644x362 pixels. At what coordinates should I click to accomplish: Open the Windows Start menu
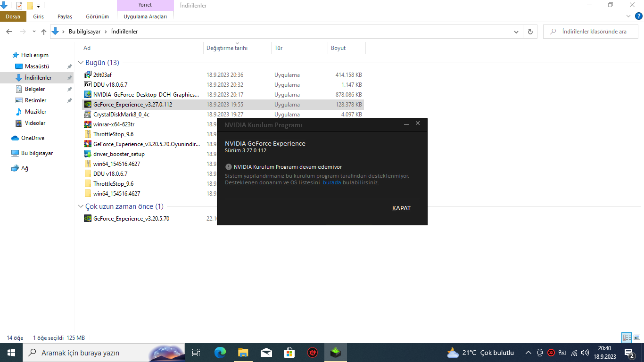click(x=11, y=353)
